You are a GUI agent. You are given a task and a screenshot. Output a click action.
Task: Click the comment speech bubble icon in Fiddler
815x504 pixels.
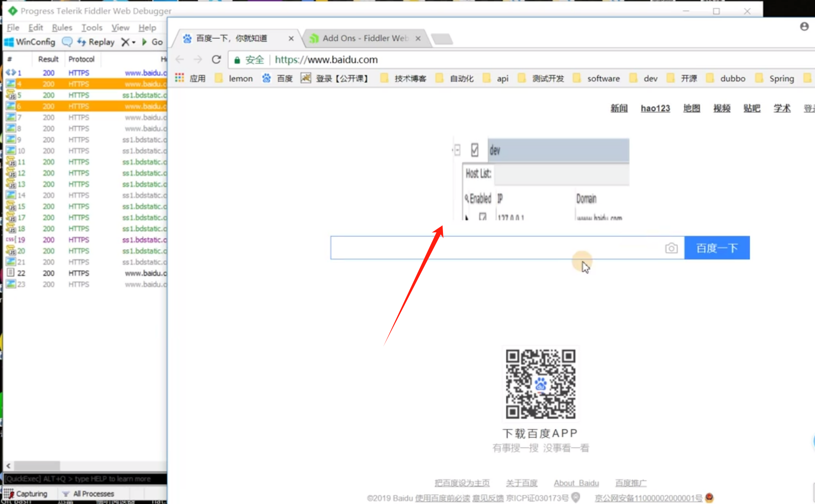click(67, 42)
